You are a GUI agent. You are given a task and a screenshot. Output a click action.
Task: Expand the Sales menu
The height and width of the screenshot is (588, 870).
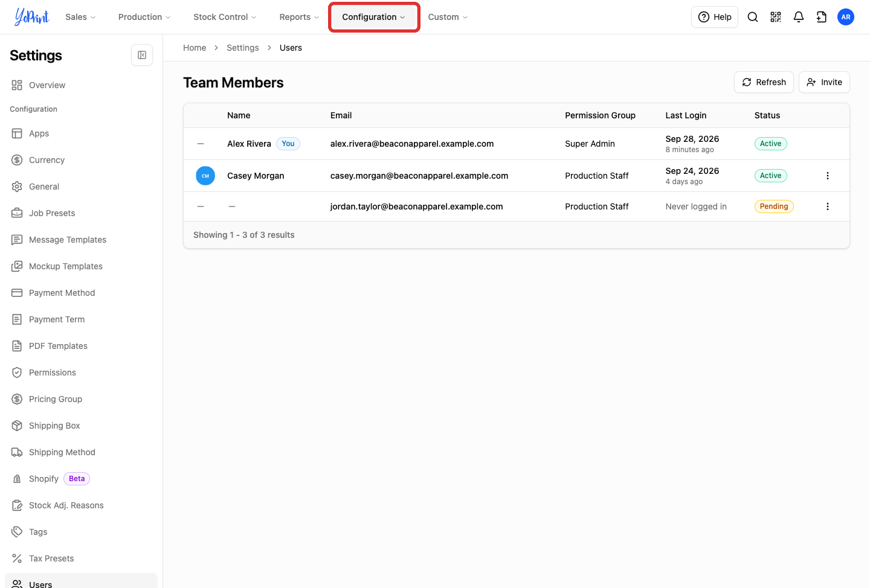point(80,17)
